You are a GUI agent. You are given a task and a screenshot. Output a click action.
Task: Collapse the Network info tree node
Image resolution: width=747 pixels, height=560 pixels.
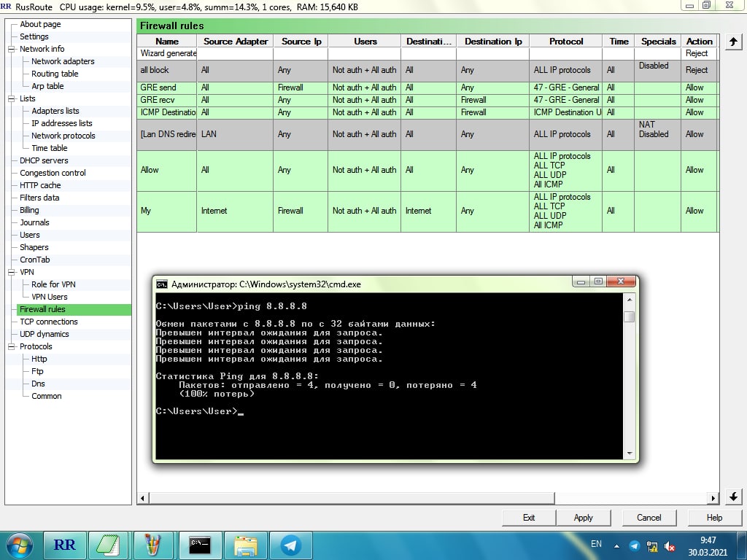tap(11, 49)
